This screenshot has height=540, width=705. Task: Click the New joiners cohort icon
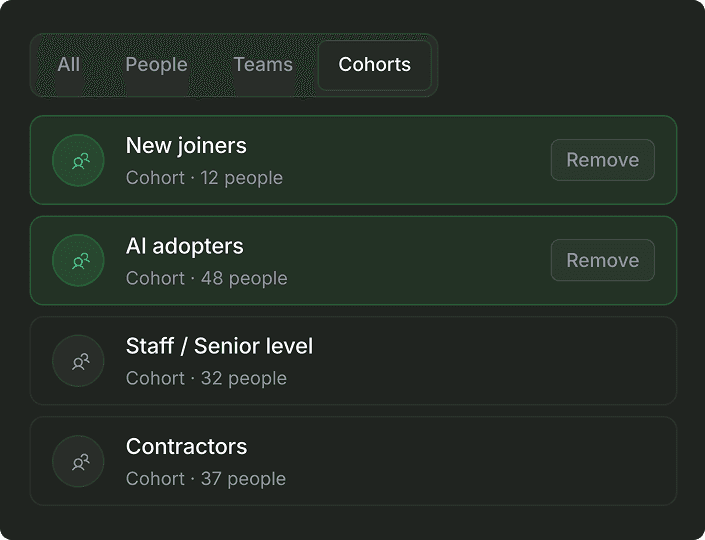78,160
